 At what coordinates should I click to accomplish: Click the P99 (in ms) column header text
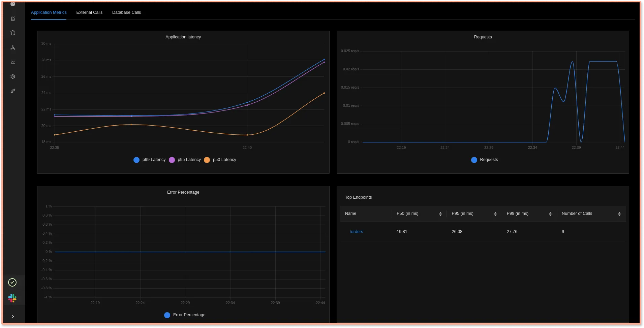tap(518, 214)
